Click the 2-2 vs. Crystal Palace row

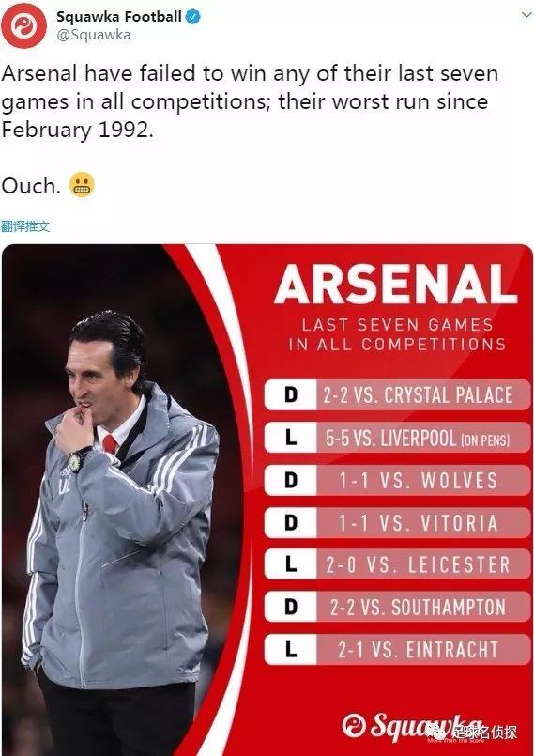tap(397, 394)
